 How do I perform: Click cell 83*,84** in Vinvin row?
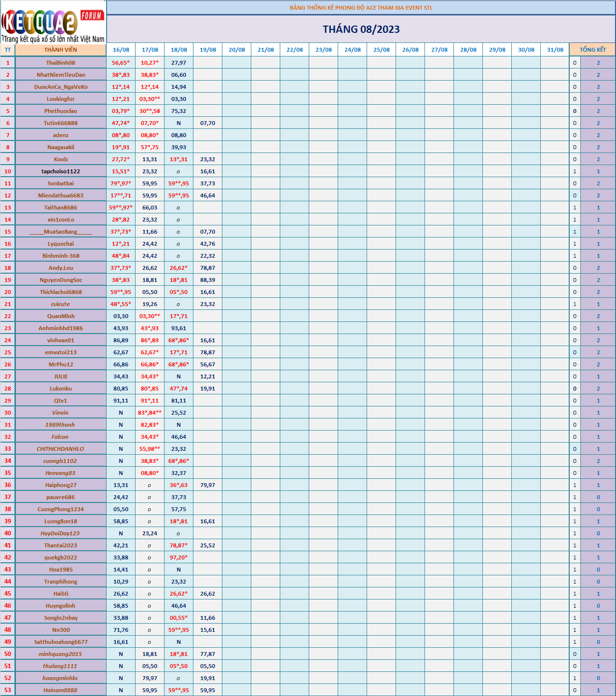click(150, 413)
